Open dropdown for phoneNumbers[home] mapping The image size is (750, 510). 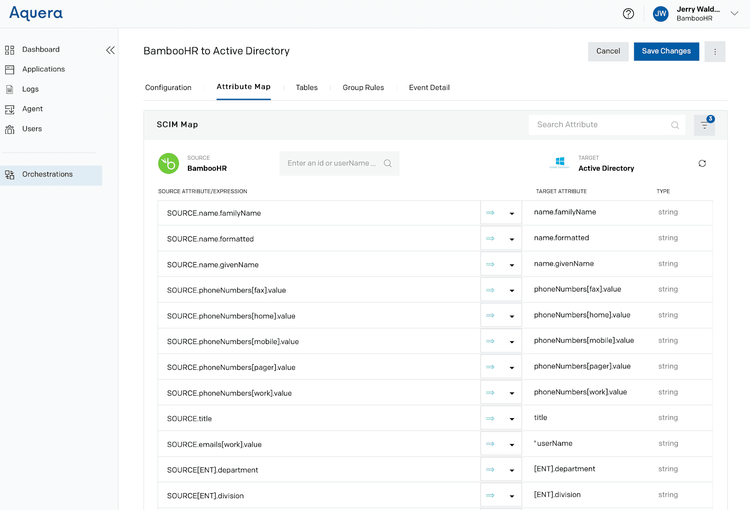(511, 316)
